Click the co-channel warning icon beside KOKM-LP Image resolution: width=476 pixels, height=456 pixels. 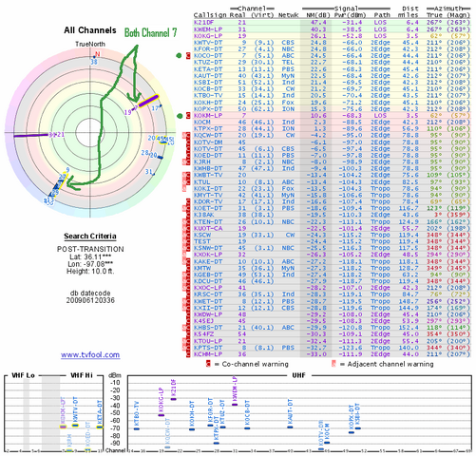188,116
